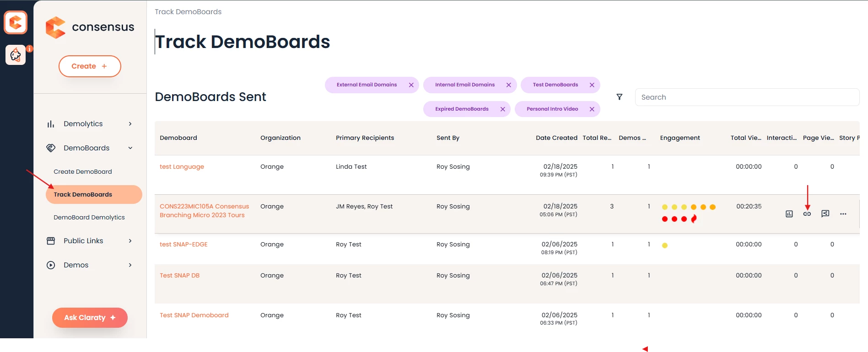Click the share message icon in CONS223MIC105A row
This screenshot has height=352, width=868.
point(825,213)
